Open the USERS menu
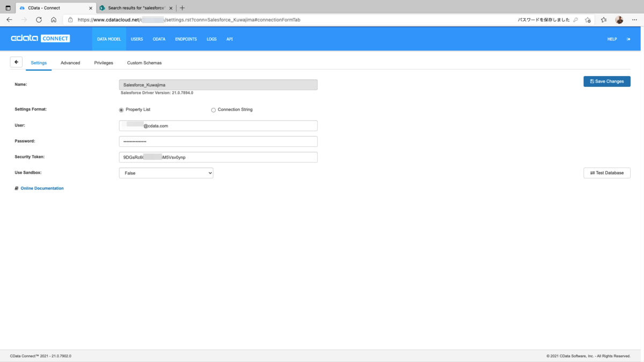This screenshot has height=362, width=644. point(137,39)
